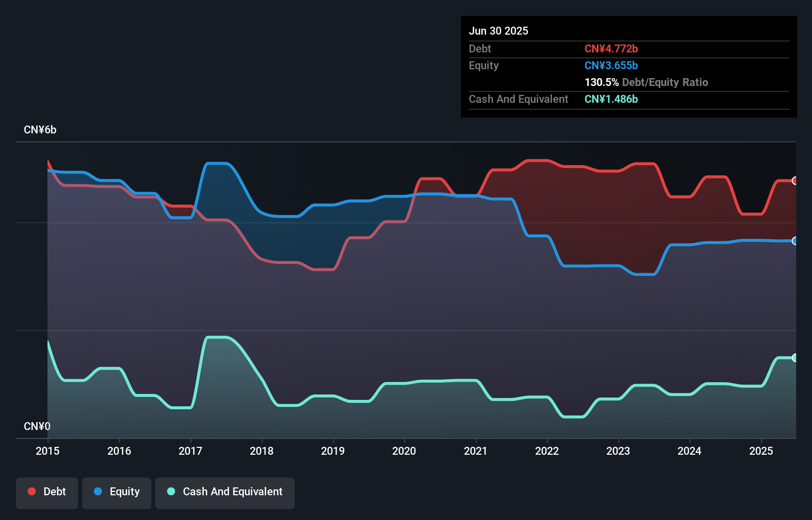Image resolution: width=812 pixels, height=520 pixels.
Task: Click the CN¥1.486b Cash value in the tooltip
Action: click(611, 99)
